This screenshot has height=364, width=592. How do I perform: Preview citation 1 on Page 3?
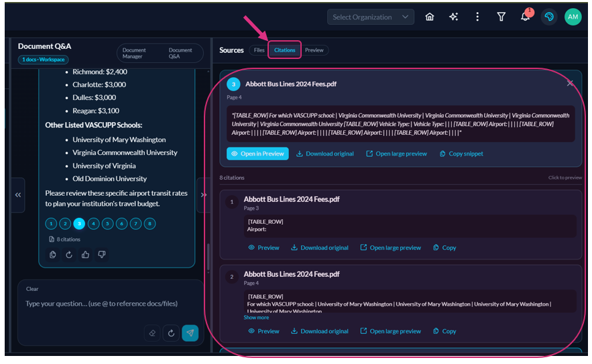pyautogui.click(x=263, y=248)
